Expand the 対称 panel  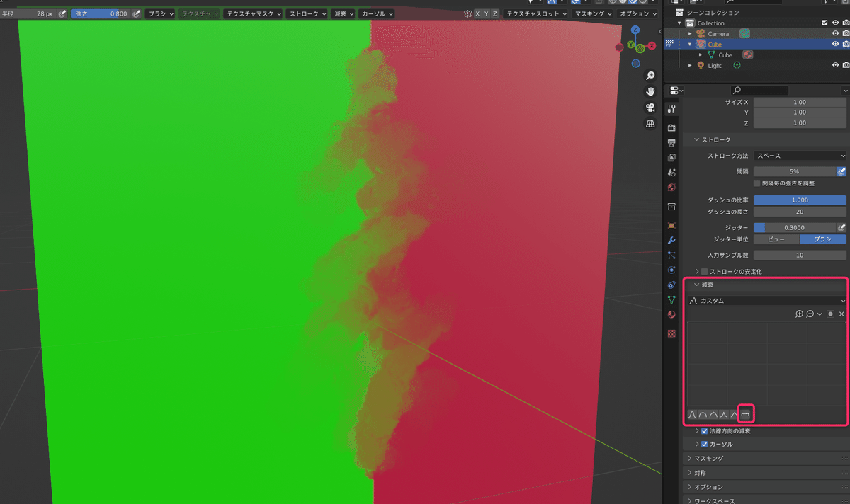tap(765, 473)
